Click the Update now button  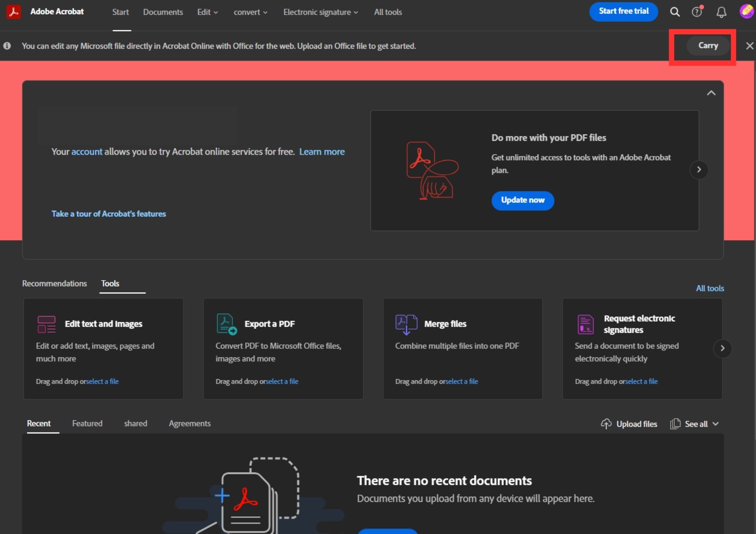(x=523, y=200)
